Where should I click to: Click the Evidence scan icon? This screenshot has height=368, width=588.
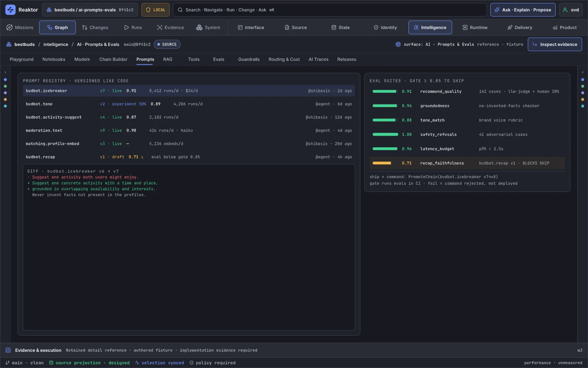tap(160, 28)
